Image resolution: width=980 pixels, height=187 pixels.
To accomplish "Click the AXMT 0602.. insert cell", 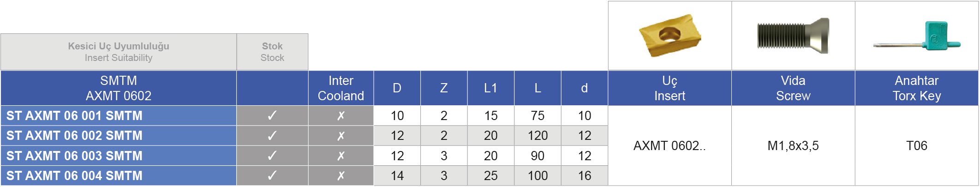I will click(670, 146).
